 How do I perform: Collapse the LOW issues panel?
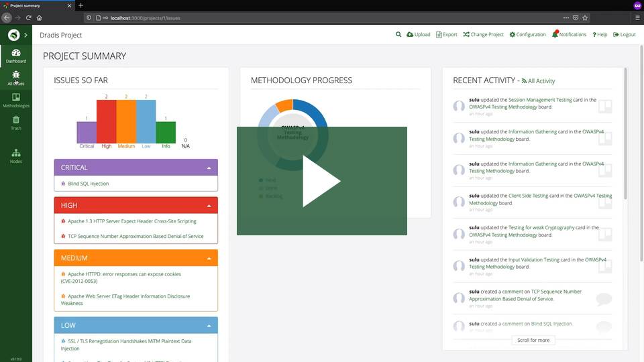pos(209,326)
